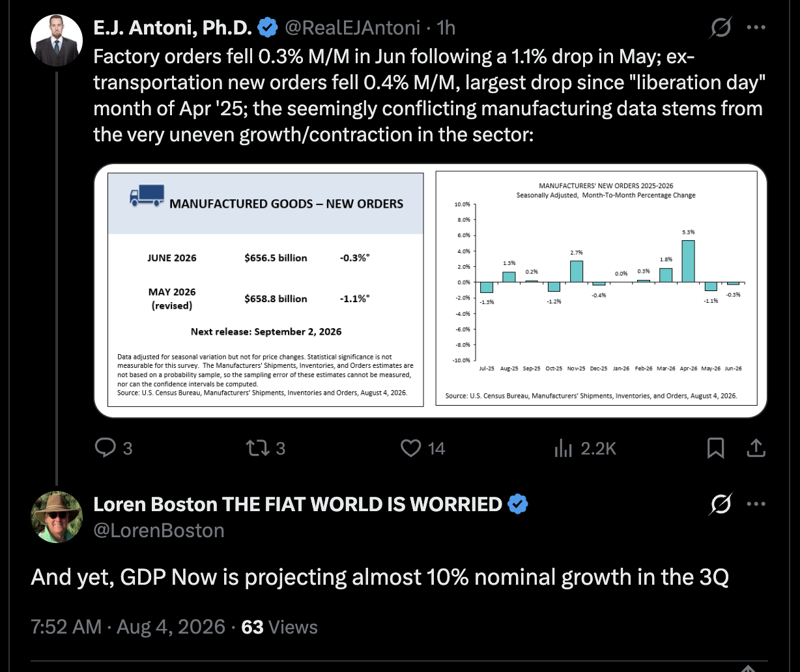Open Grok icon on E.J. Antoni's tweet
This screenshot has width=800, height=672.
coord(721,27)
